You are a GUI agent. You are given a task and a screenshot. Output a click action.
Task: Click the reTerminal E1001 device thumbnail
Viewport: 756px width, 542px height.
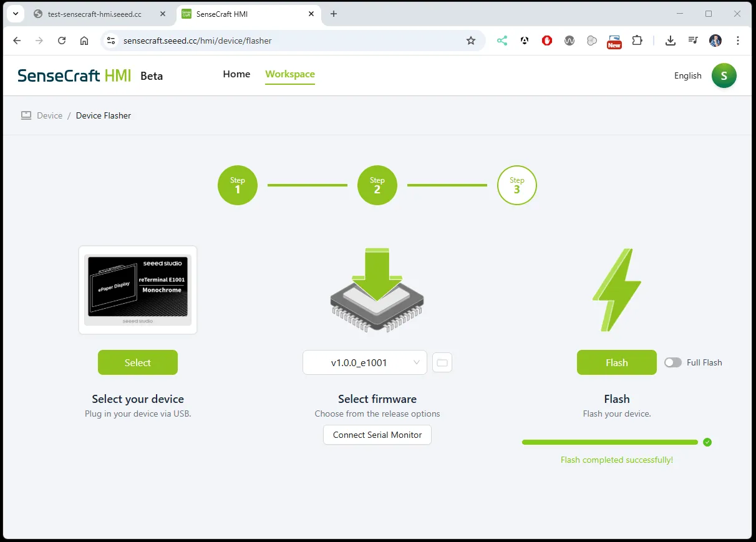(138, 290)
